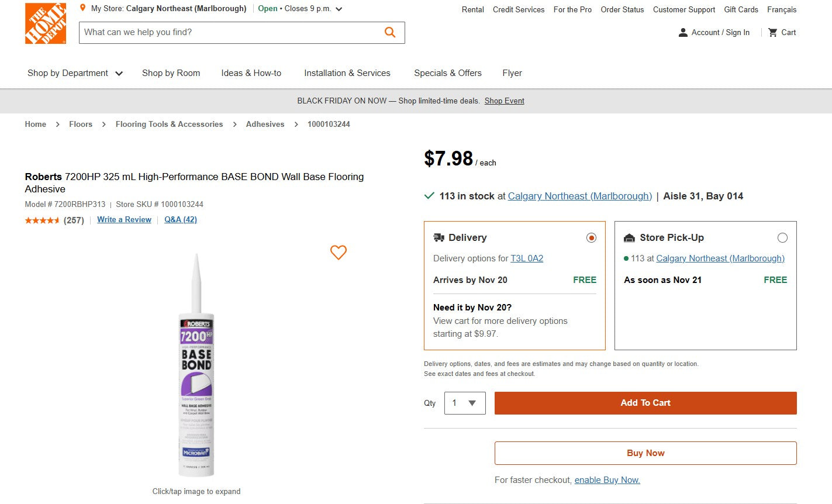Click the star rating icons
The image size is (832, 504).
pos(42,220)
